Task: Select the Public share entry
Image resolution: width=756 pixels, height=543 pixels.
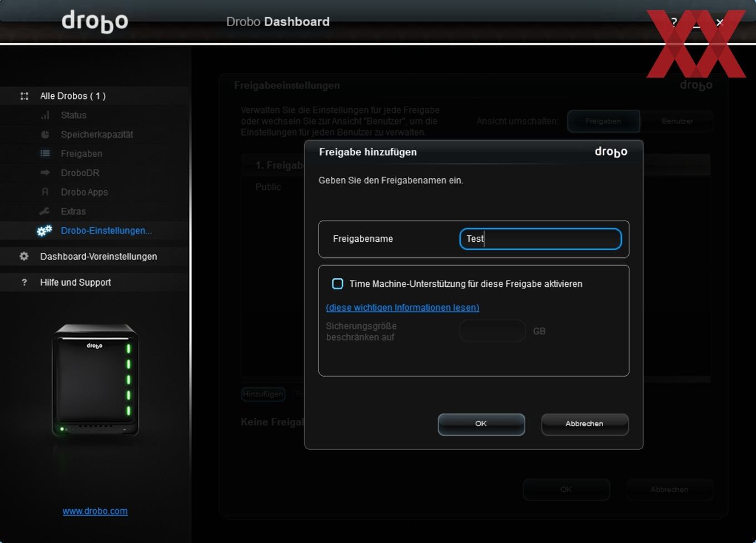Action: 268,187
